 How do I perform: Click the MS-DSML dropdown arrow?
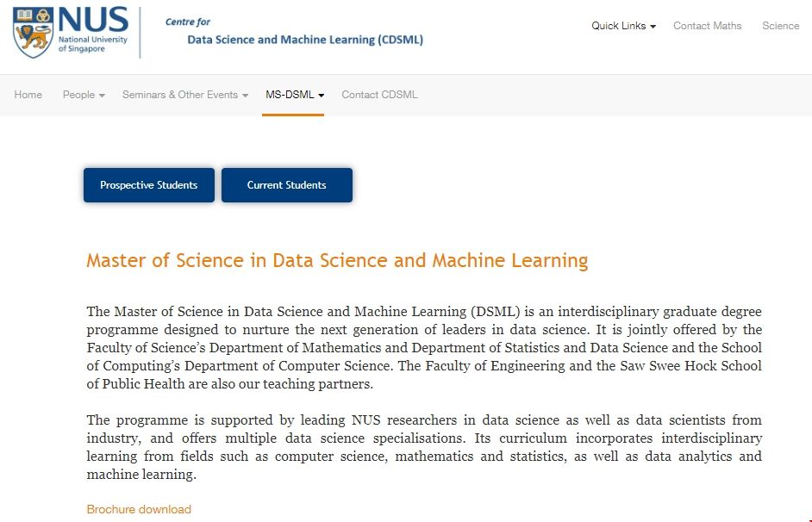pyautogui.click(x=322, y=96)
